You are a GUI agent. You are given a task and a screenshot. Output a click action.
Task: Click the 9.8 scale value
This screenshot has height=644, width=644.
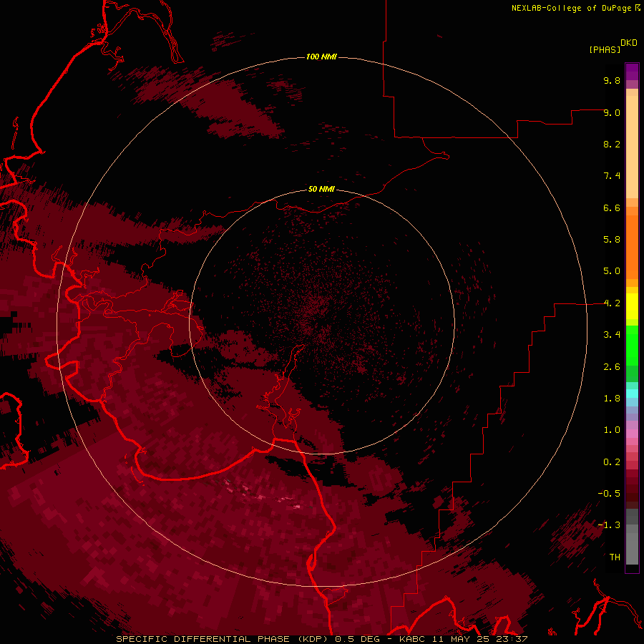point(612,80)
